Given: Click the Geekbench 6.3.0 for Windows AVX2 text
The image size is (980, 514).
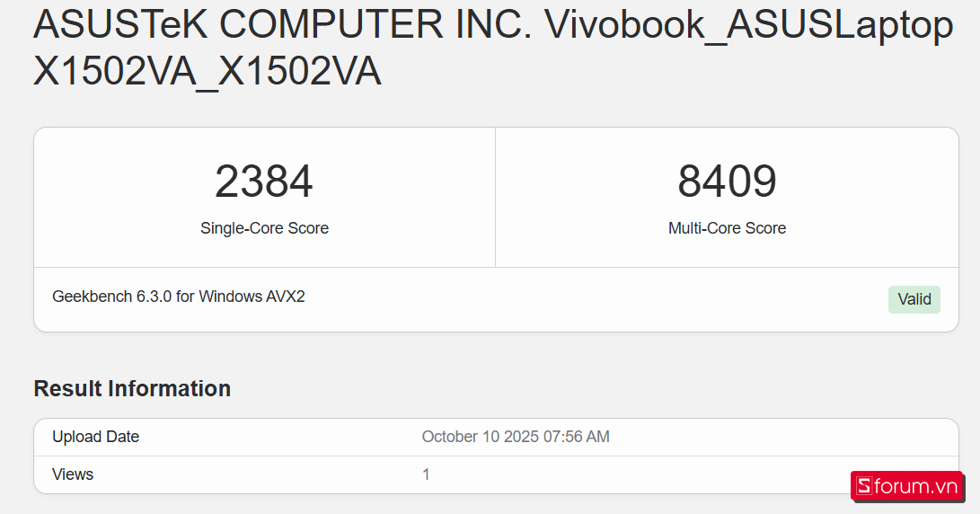Looking at the screenshot, I should coord(179,296).
